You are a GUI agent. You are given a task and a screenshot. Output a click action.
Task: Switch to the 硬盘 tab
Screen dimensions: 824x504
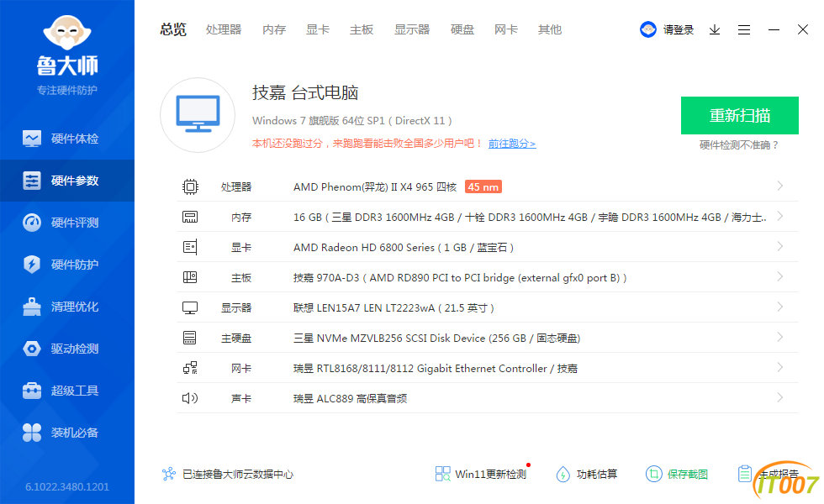tap(462, 29)
